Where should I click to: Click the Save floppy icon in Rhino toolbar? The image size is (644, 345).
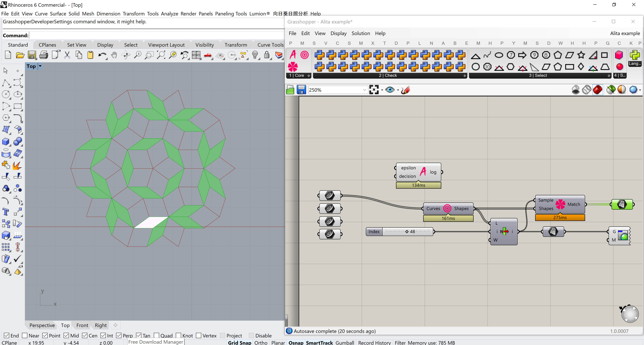[x=32, y=55]
